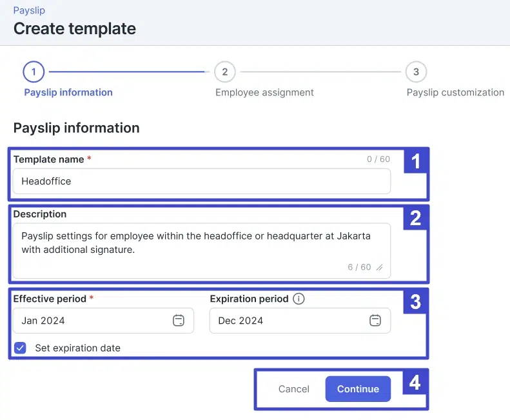Image resolution: width=510 pixels, height=420 pixels.
Task: Click the number 4 annotation badge
Action: coord(415,383)
